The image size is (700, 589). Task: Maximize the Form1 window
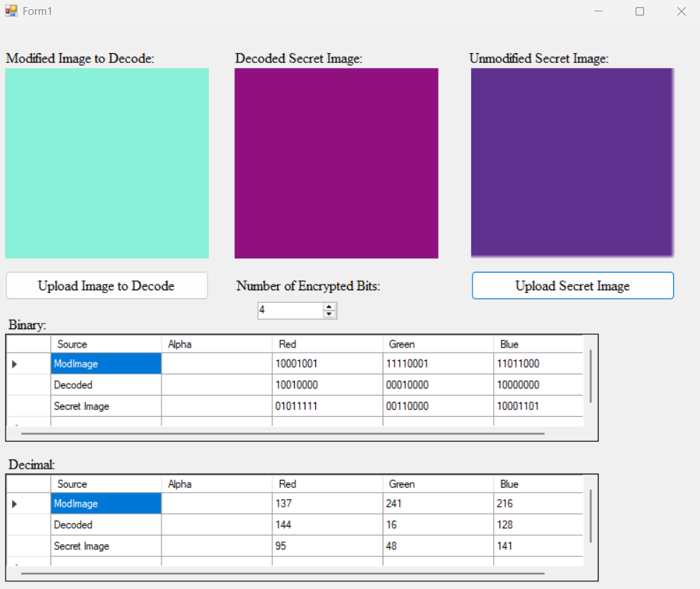coord(640,11)
